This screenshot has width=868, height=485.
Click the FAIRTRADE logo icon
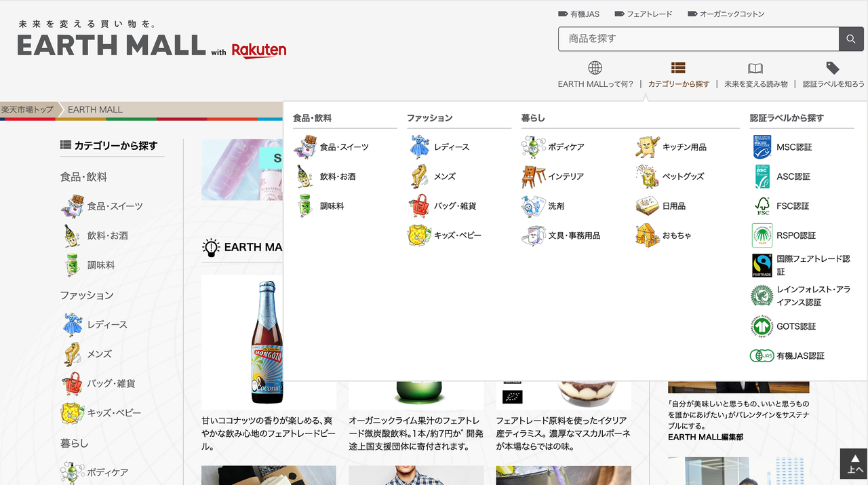[x=762, y=265]
